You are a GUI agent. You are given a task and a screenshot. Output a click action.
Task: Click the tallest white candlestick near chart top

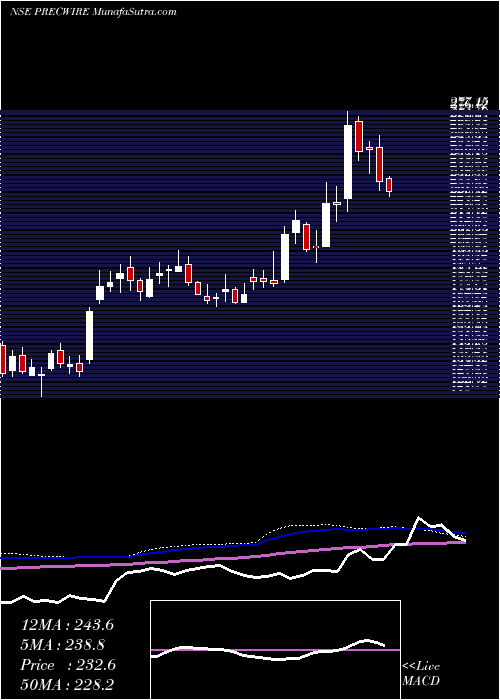point(348,162)
